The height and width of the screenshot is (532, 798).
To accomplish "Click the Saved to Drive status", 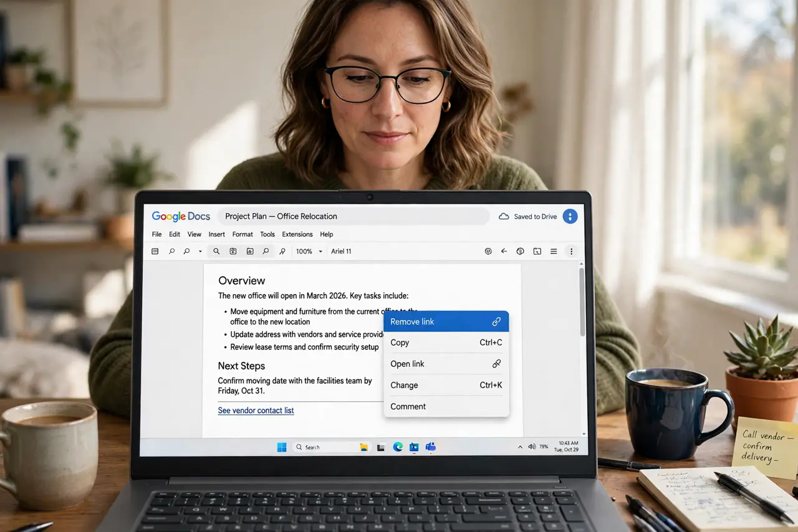I will (x=536, y=217).
